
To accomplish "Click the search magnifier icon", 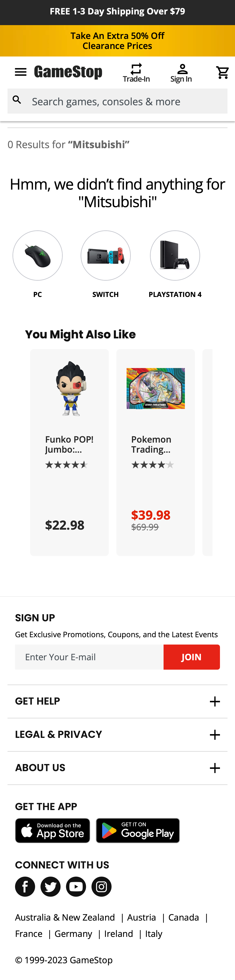I will [17, 100].
